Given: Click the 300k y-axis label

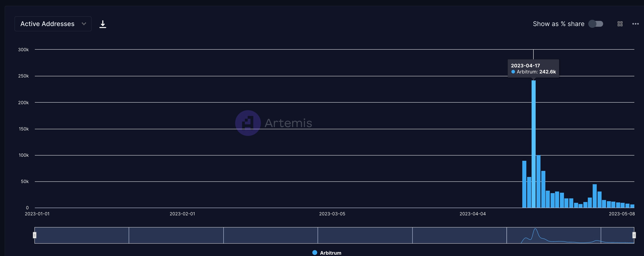Looking at the screenshot, I should [24, 50].
